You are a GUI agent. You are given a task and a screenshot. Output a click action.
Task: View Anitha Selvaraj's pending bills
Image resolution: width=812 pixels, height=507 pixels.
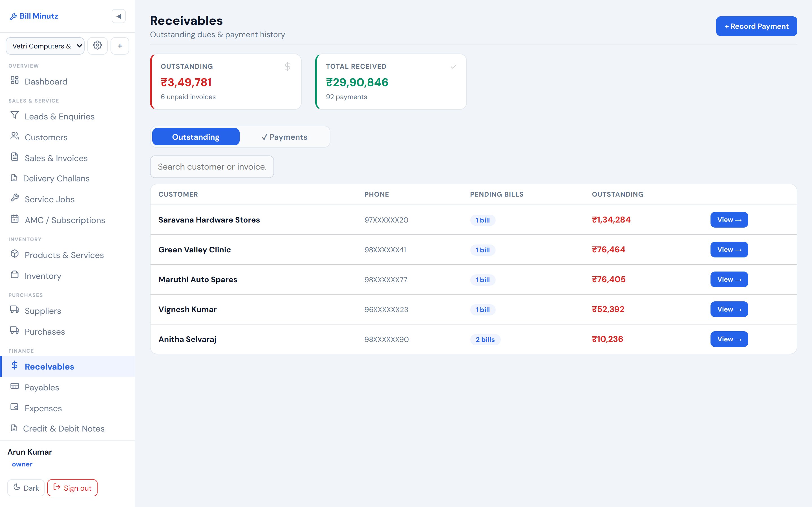click(729, 339)
